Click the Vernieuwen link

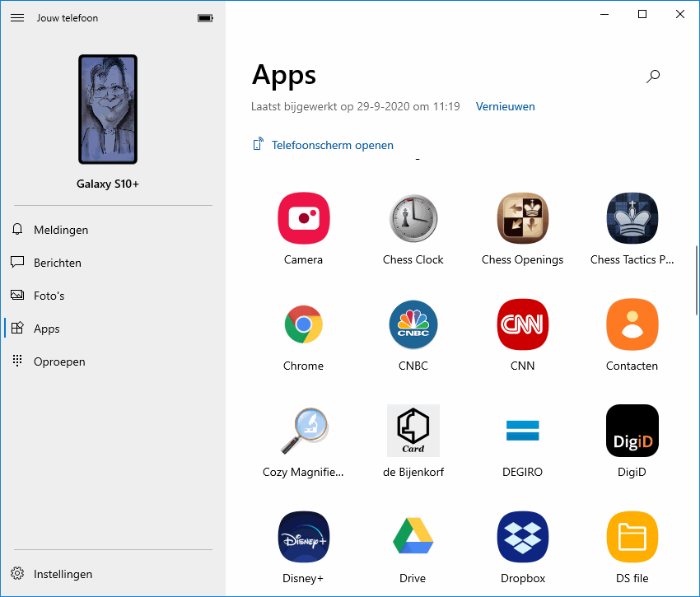click(506, 107)
